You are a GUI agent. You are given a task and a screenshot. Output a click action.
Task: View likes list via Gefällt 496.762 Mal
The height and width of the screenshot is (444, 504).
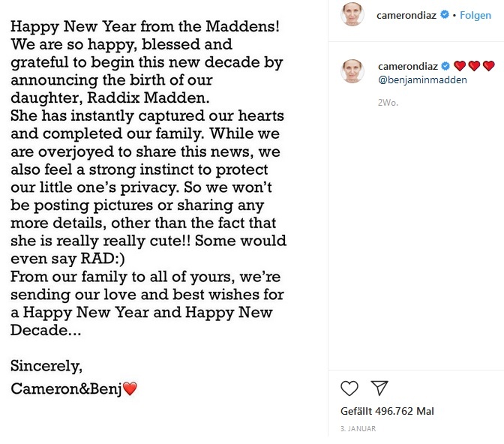click(387, 411)
